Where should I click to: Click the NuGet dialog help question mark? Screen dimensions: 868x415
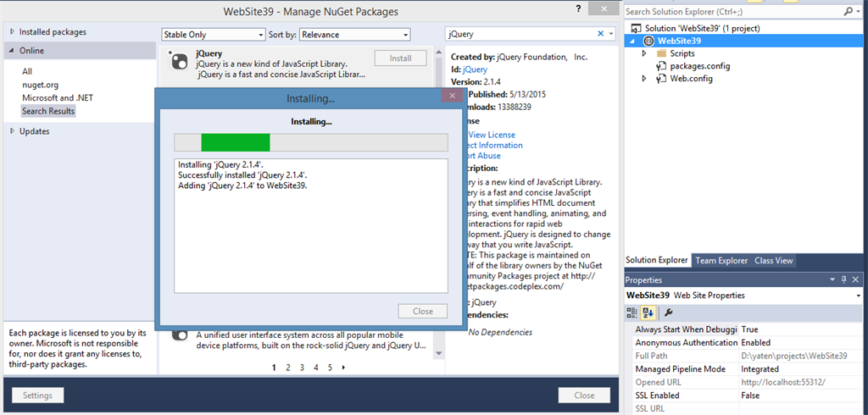(x=578, y=8)
